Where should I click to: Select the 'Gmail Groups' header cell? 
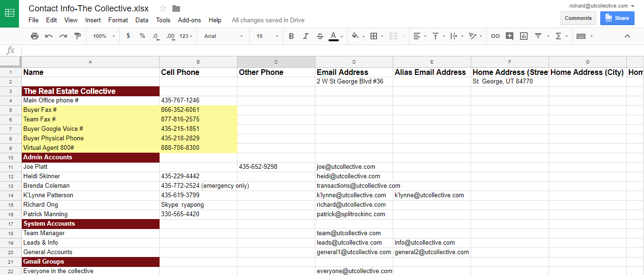pyautogui.click(x=90, y=262)
